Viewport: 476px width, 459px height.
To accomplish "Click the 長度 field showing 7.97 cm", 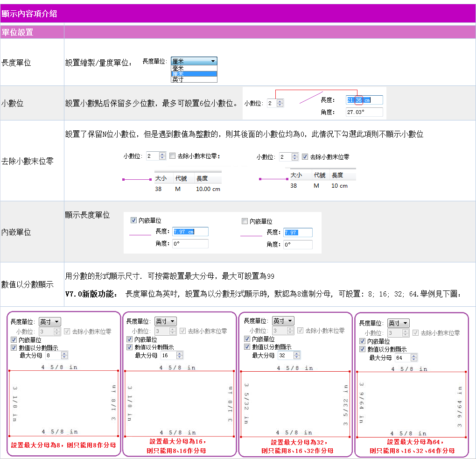I will pyautogui.click(x=190, y=232).
